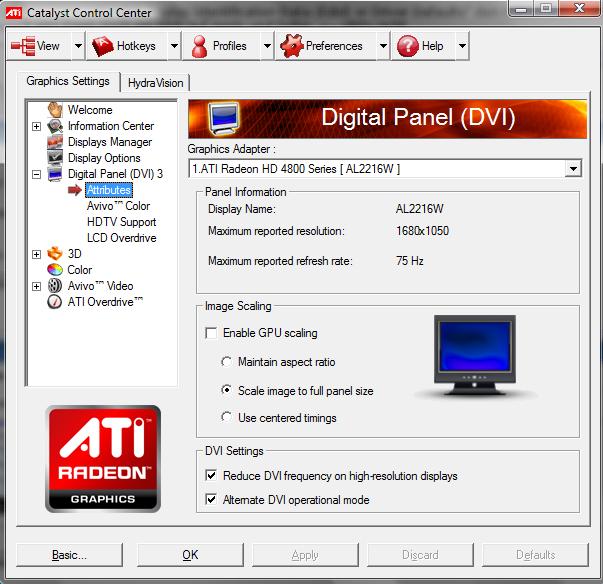Click the Display Options icon

click(x=55, y=158)
